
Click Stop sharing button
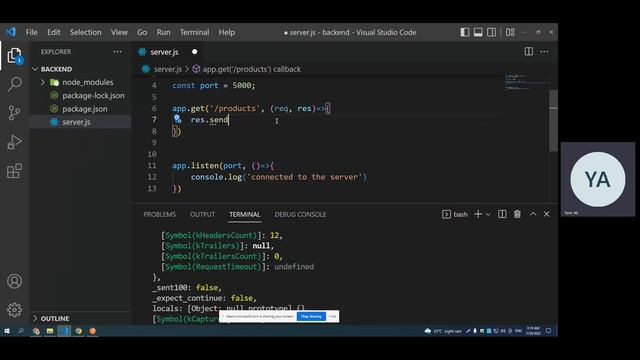[311, 316]
